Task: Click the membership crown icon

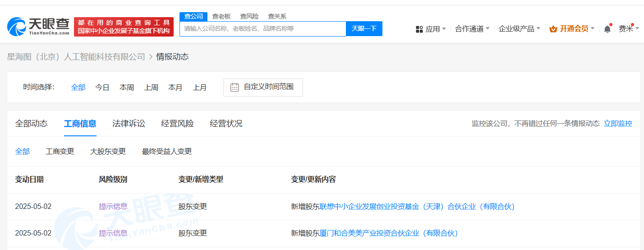Action: click(553, 29)
